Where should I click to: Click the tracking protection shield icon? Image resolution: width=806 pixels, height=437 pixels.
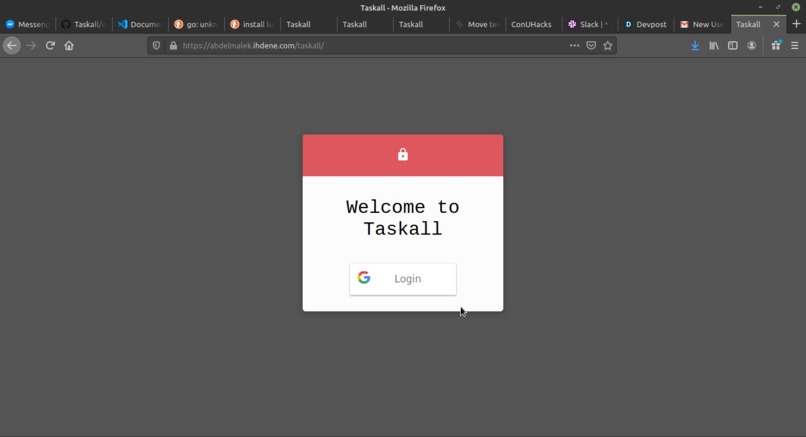click(156, 45)
